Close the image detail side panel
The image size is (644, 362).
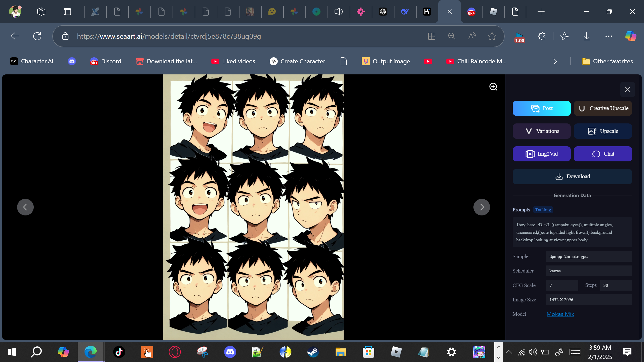pos(627,89)
